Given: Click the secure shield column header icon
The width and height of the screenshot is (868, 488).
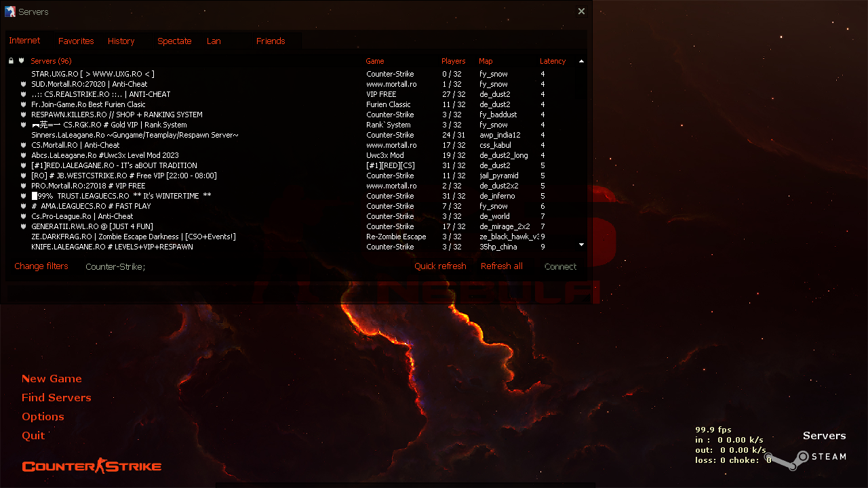Looking at the screenshot, I should pyautogui.click(x=21, y=61).
